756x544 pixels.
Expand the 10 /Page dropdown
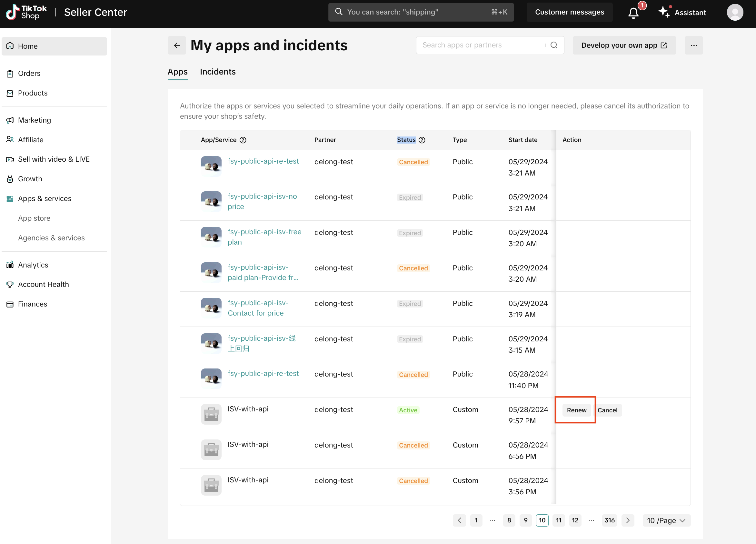pos(666,520)
